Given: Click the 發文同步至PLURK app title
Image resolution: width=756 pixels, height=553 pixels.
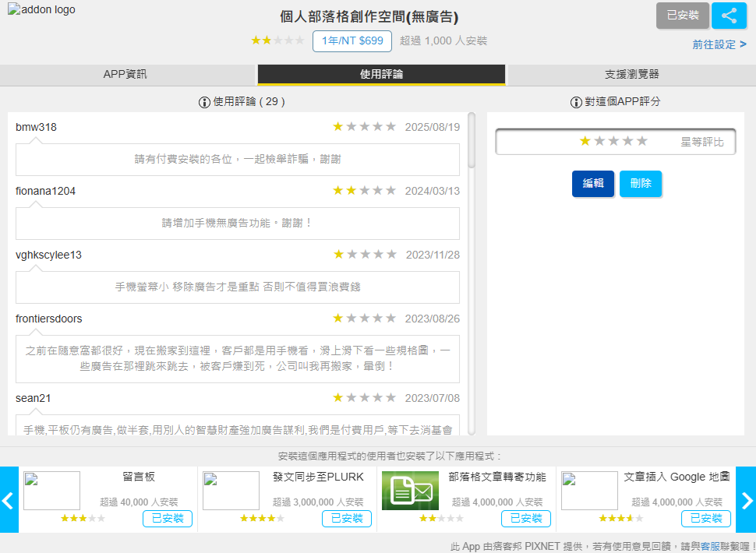Looking at the screenshot, I should click(x=318, y=477).
